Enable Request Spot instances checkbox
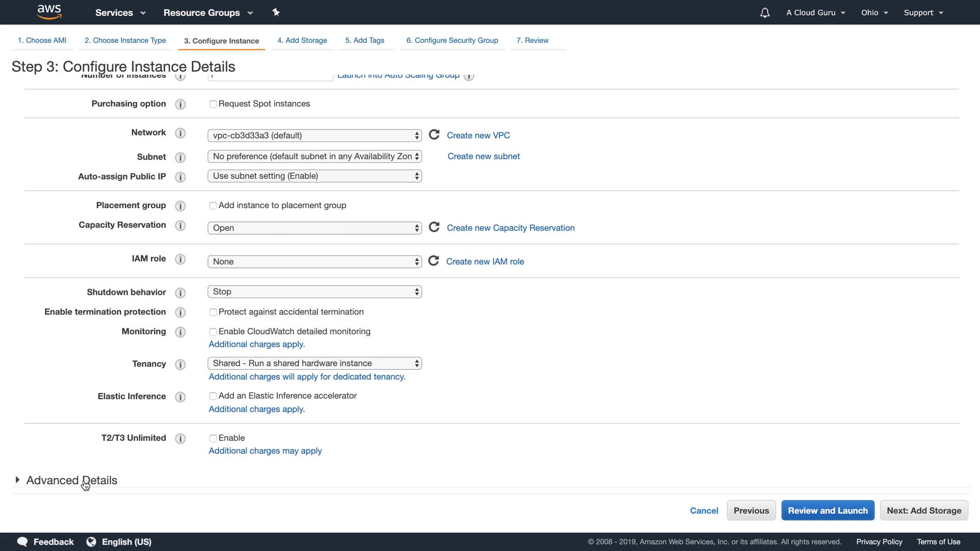Viewport: 980px width, 551px height. pos(213,104)
